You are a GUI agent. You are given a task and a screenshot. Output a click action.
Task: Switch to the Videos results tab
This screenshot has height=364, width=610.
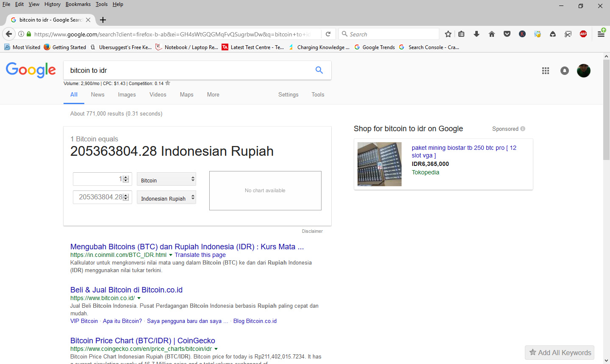click(158, 94)
